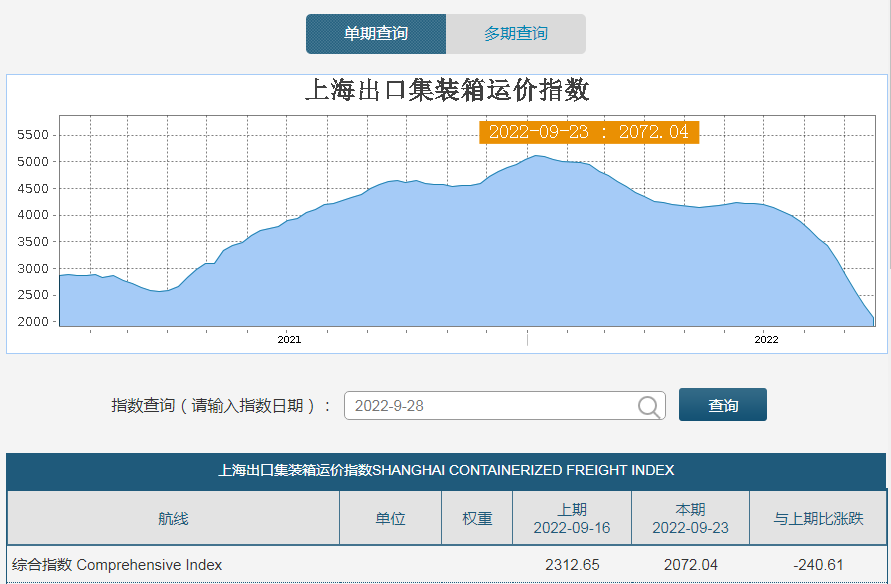Click the 5500 y-axis label
The image size is (891, 584).
point(33,135)
